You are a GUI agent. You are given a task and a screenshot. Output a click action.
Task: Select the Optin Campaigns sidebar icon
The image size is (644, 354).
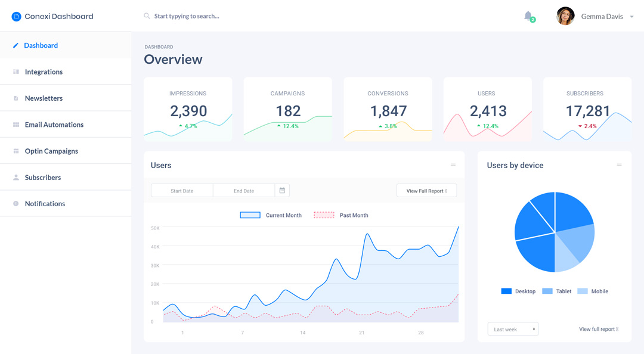[15, 151]
